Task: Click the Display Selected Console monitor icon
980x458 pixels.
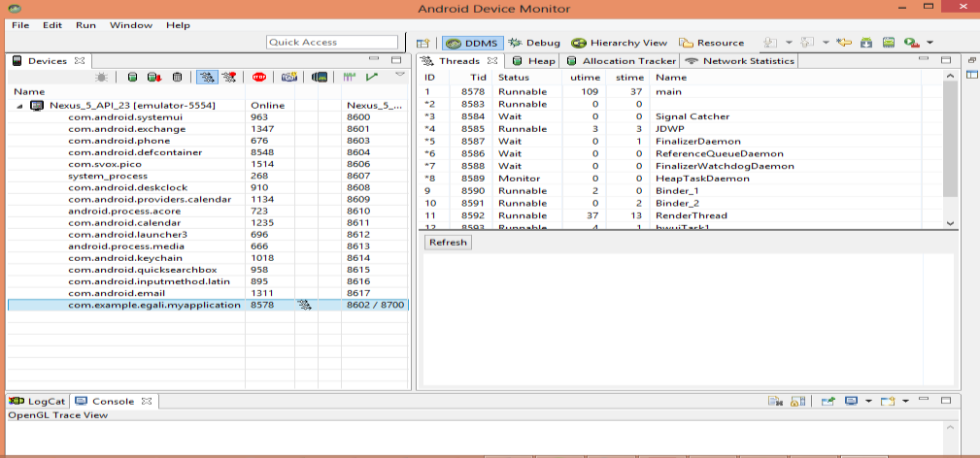Action: [x=851, y=401]
